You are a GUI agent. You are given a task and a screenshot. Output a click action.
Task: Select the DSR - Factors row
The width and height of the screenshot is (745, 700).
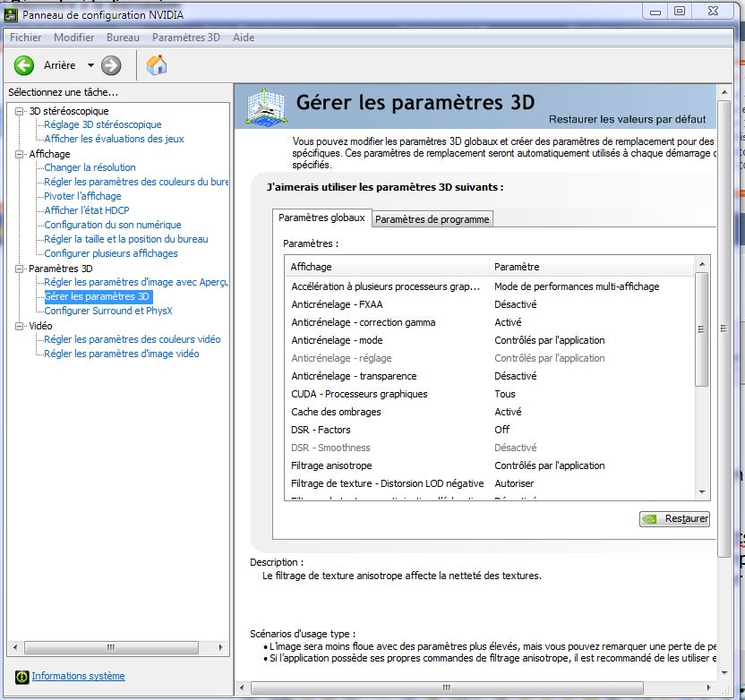pos(490,430)
